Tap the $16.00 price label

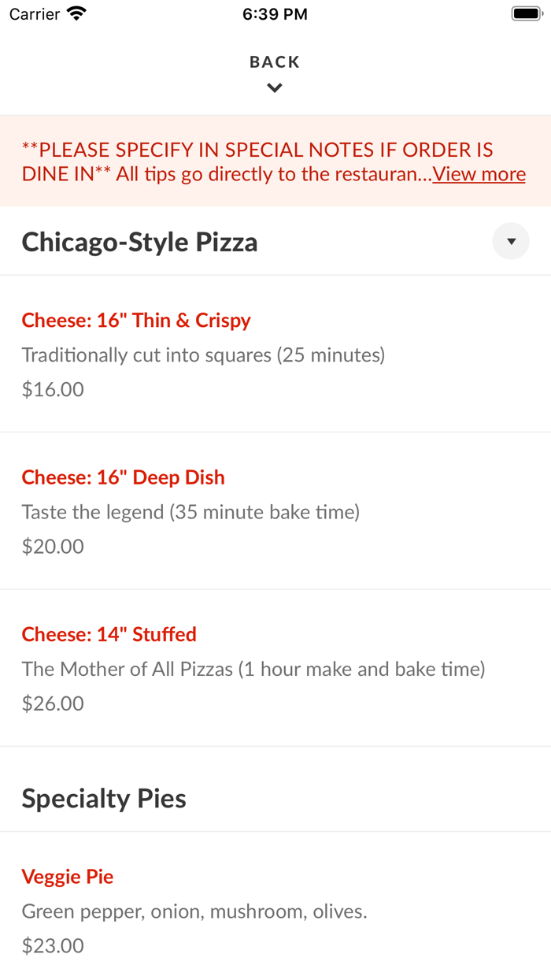(53, 388)
